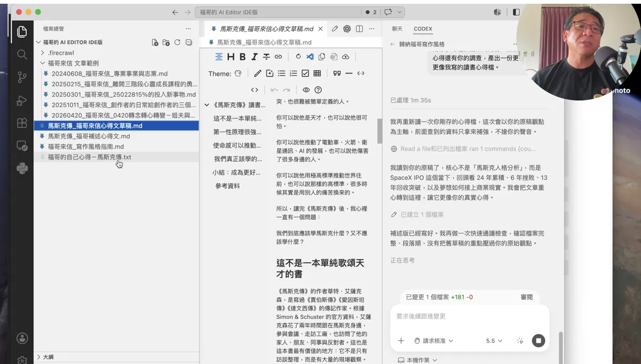Insert a table from toolbar
Screen dimensions: 641x364
coord(317,73)
